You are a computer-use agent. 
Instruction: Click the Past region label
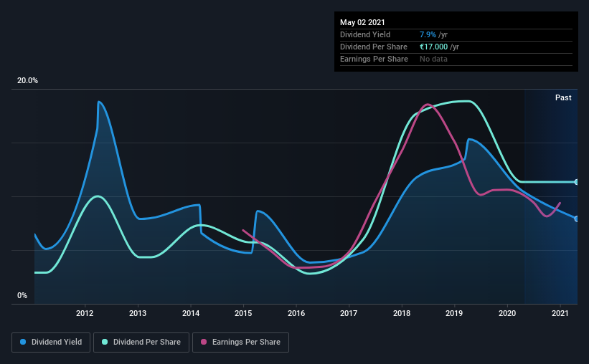pos(563,97)
